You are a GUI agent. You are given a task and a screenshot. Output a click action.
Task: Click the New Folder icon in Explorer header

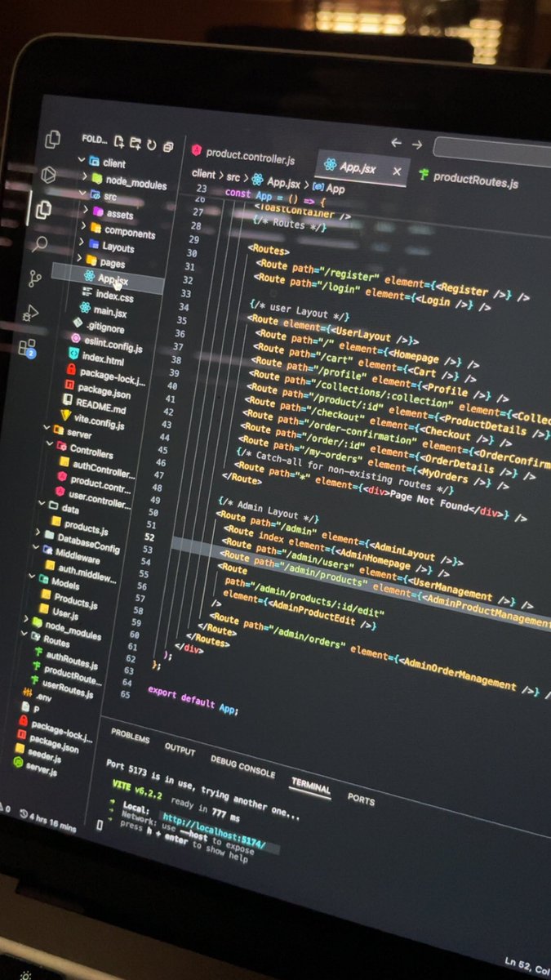(x=136, y=143)
